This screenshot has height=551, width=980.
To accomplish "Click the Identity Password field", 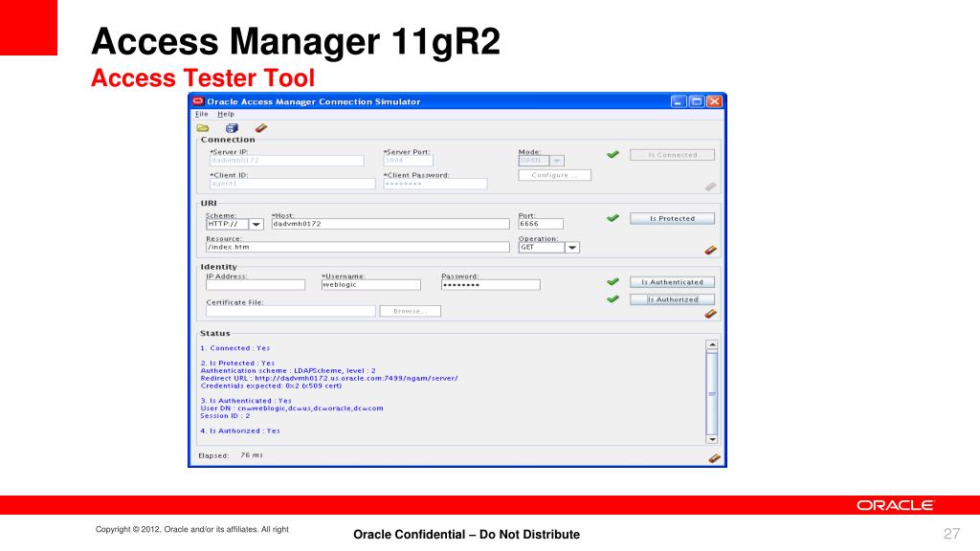I will (491, 285).
